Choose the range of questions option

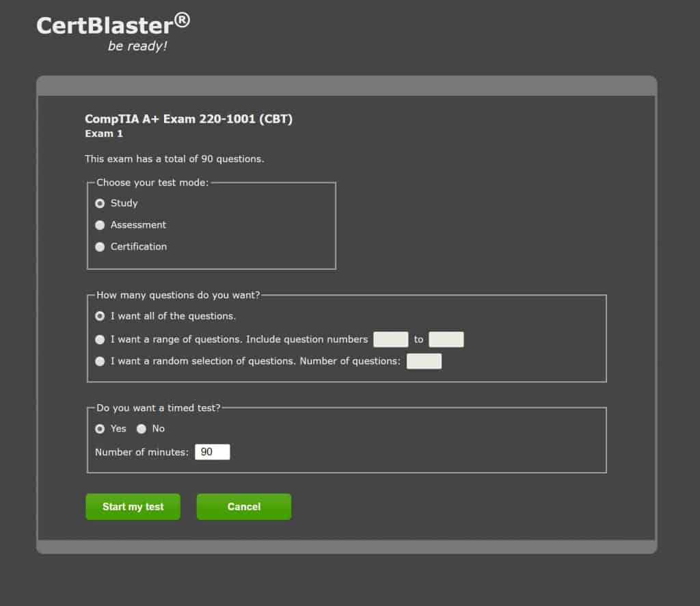pyautogui.click(x=100, y=339)
